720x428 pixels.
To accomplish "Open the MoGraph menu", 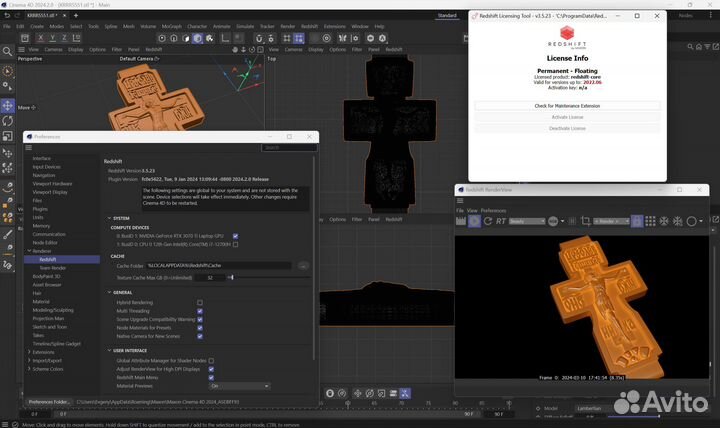I will (172, 27).
